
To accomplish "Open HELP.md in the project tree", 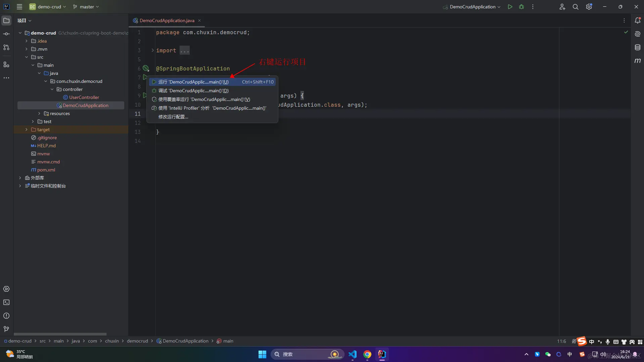I will point(46,146).
